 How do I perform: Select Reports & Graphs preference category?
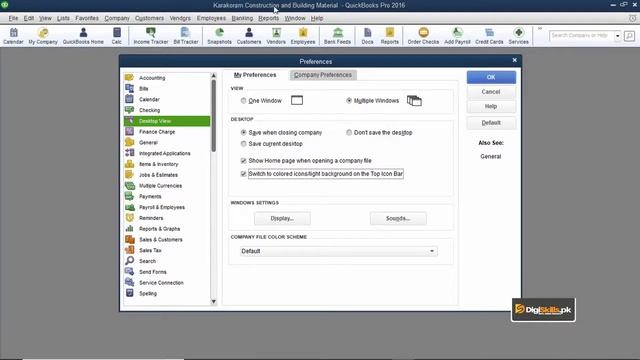167,229
